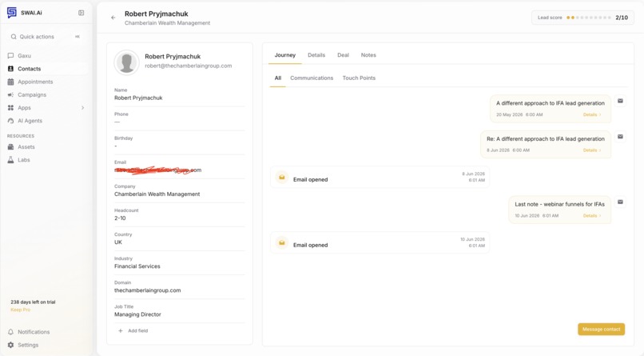
Task: Select the Touch Points filter
Action: pos(359,78)
